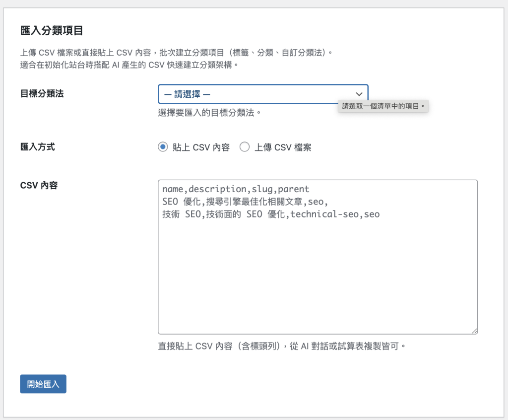The image size is (508, 420).
Task: Click the "name,description,slug,parent" header line
Action: (x=236, y=189)
